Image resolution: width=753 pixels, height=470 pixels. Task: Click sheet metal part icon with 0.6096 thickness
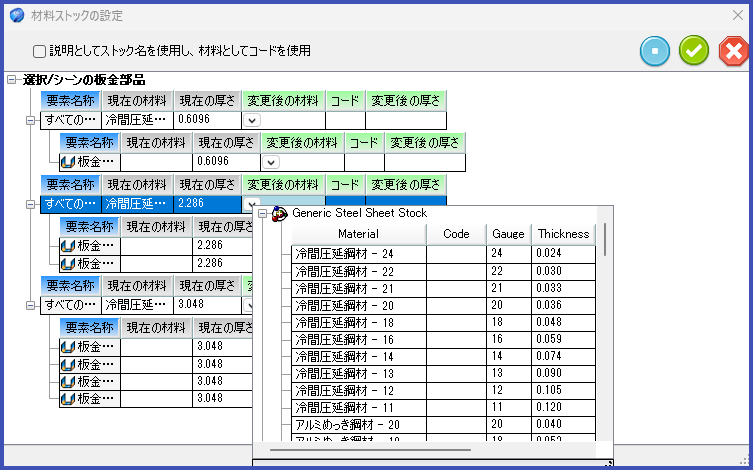point(68,161)
